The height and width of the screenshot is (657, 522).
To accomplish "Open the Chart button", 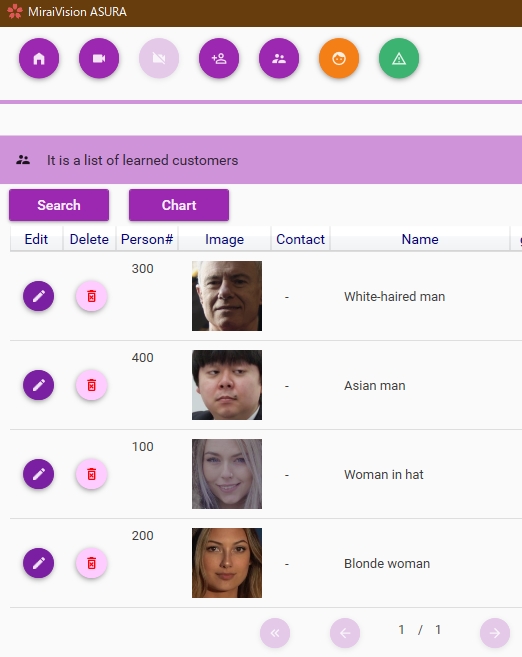I will (179, 205).
